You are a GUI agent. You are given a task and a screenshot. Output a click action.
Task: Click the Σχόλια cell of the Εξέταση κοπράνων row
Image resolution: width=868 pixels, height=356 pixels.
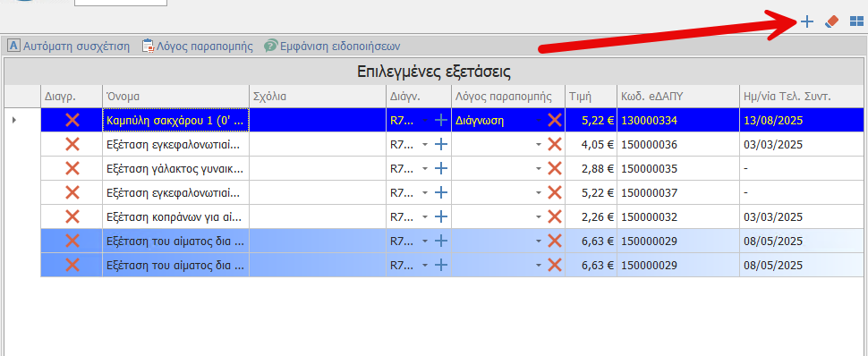point(318,216)
